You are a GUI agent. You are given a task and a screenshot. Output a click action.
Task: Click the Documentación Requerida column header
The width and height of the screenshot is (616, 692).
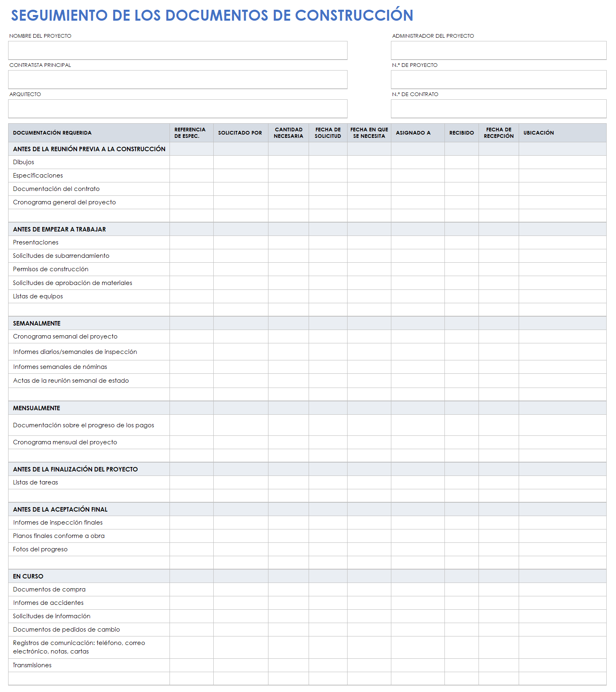coord(89,133)
